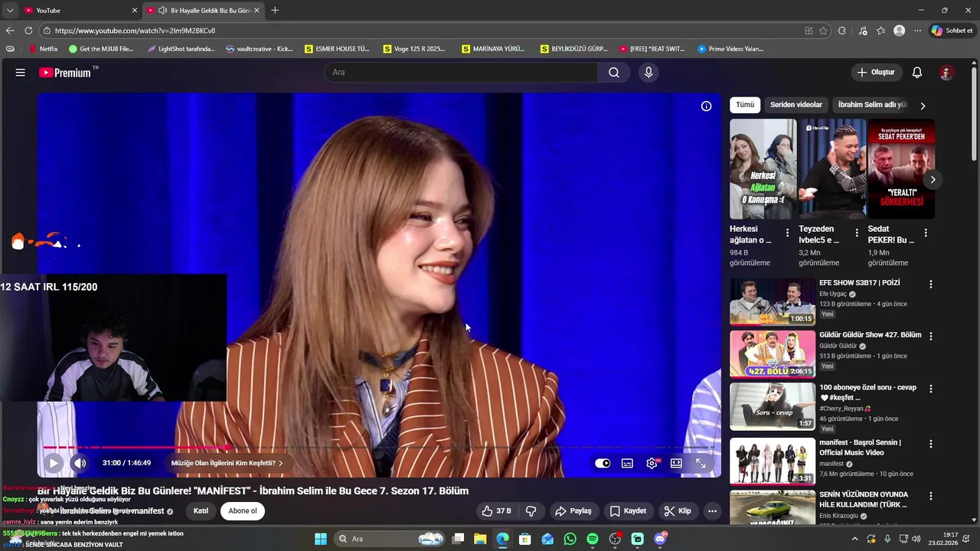Reload the page

tap(28, 31)
